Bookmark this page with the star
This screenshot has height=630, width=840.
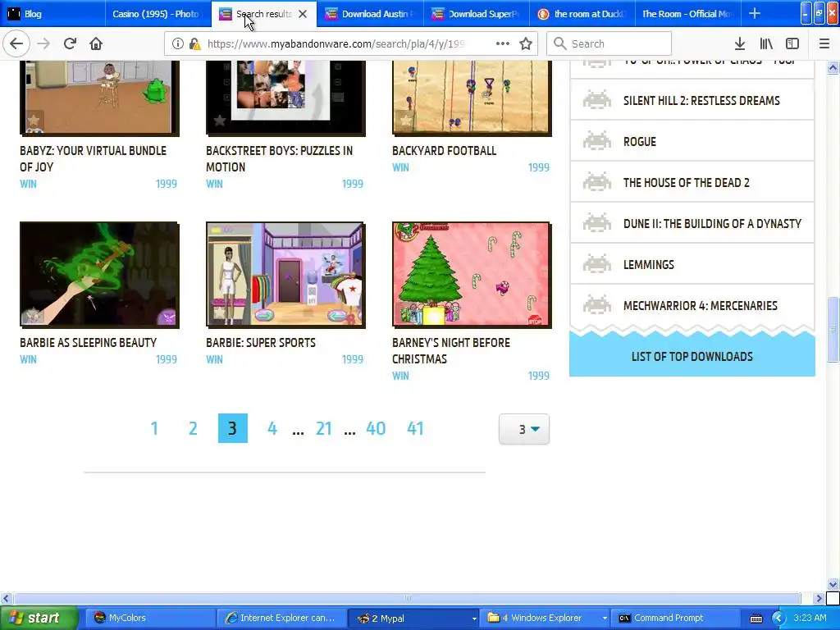click(x=526, y=44)
